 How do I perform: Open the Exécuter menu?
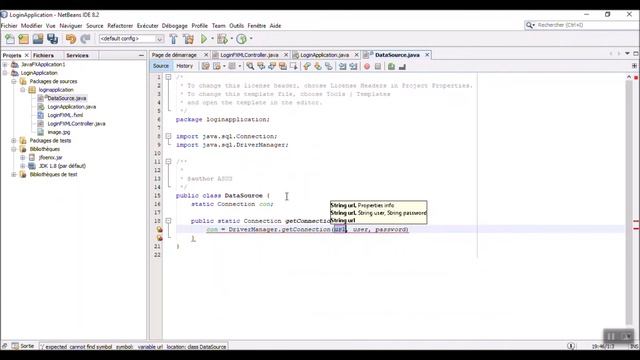click(147, 26)
